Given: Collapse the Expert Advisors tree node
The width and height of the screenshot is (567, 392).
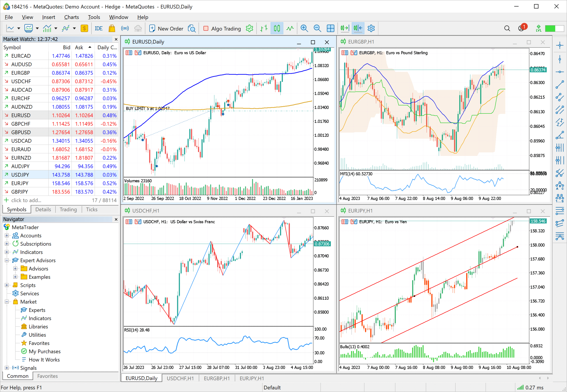Looking at the screenshot, I should (7, 260).
